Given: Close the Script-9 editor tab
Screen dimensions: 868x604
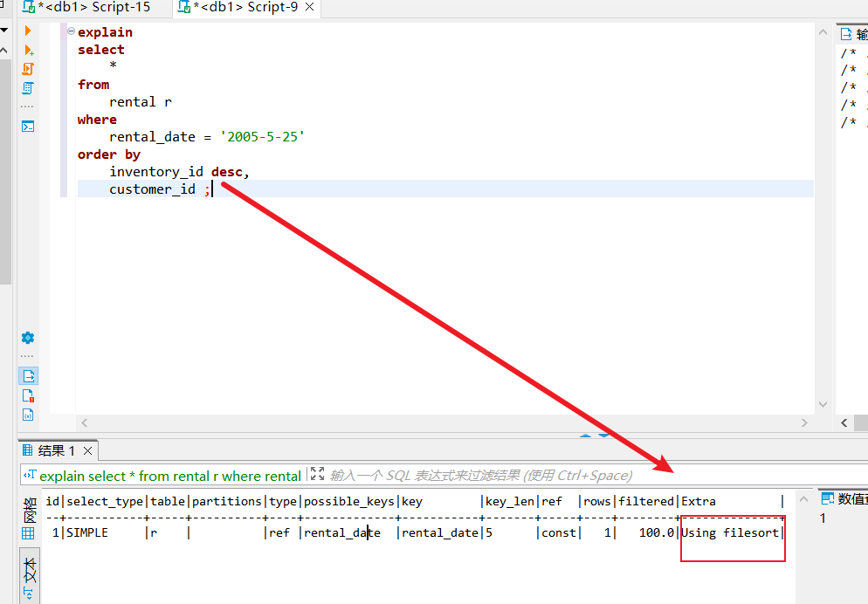Looking at the screenshot, I should coord(309,8).
